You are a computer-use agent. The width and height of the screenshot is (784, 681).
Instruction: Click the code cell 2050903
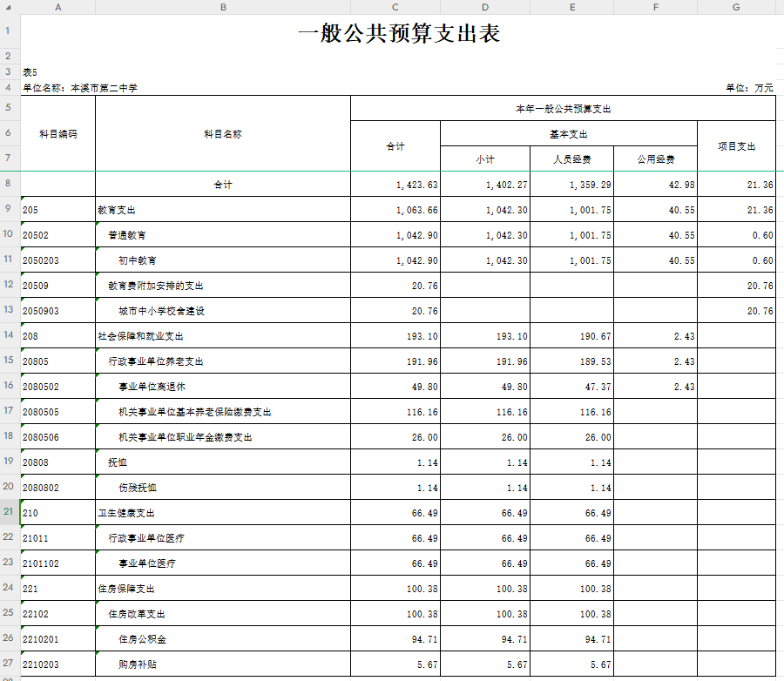58,311
